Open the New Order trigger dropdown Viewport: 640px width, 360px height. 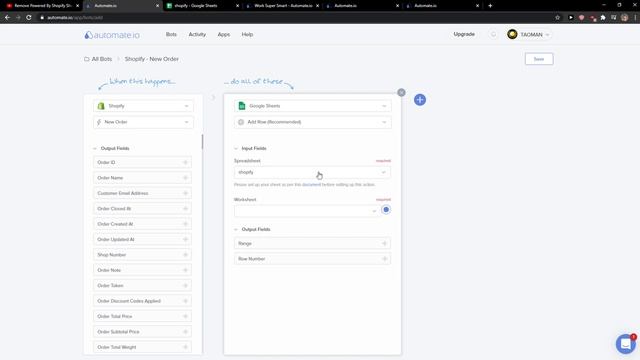point(143,122)
